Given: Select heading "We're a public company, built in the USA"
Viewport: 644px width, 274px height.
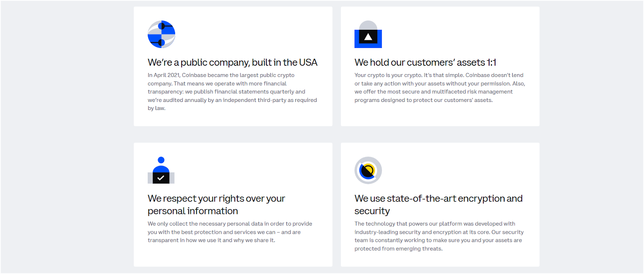Looking at the screenshot, I should click(x=232, y=62).
